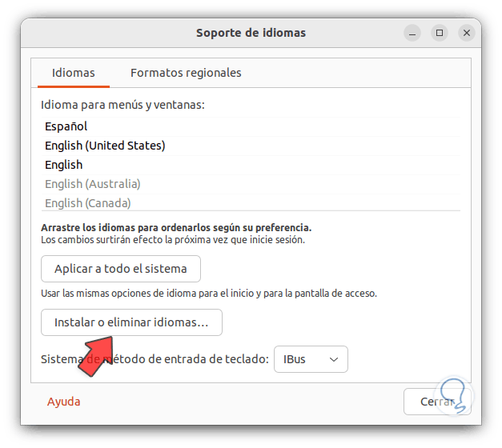The image size is (502, 448).
Task: Click Aplicar a todo el sistema button
Action: point(121,269)
